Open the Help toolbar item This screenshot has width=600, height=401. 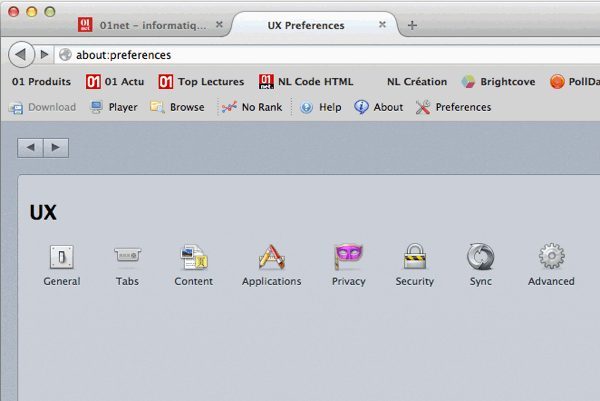pos(320,107)
